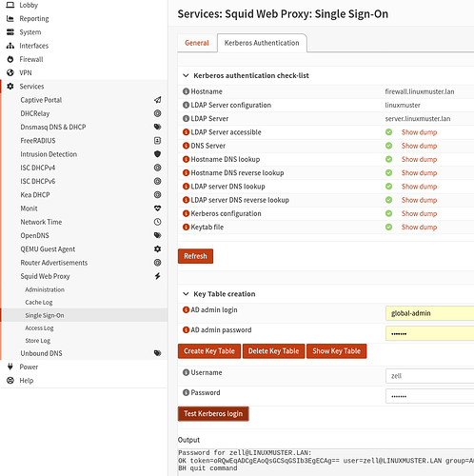
Task: Show dump for Keytab file
Action: coord(419,227)
